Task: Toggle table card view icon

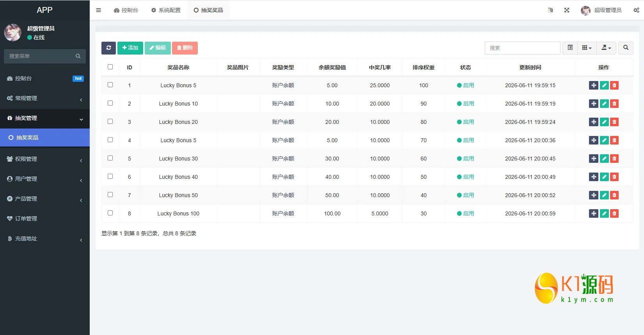Action: [x=570, y=48]
